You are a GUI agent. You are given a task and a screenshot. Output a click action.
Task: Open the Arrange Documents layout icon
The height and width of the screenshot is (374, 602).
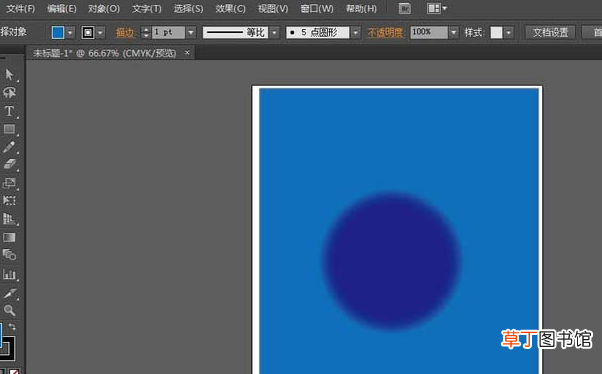tap(437, 8)
